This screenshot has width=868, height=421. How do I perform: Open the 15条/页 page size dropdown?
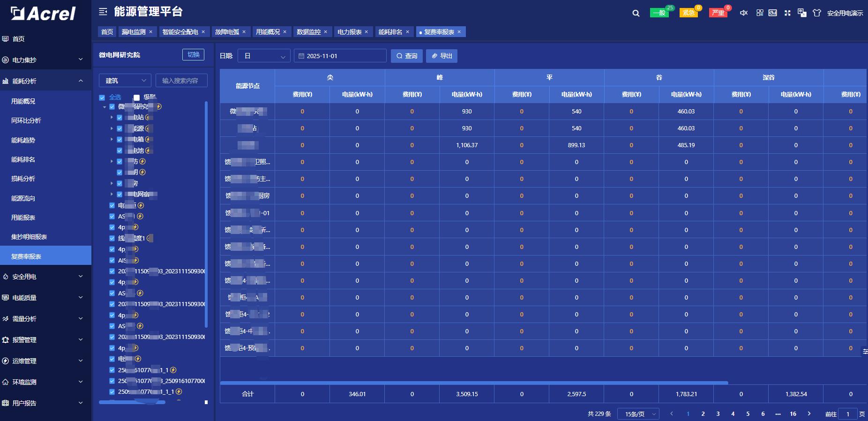(x=638, y=414)
